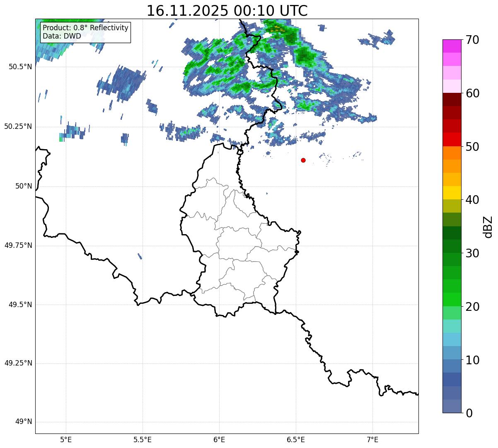Click the latitude label 49.75°N
This screenshot has width=498, height=448.
18,245
